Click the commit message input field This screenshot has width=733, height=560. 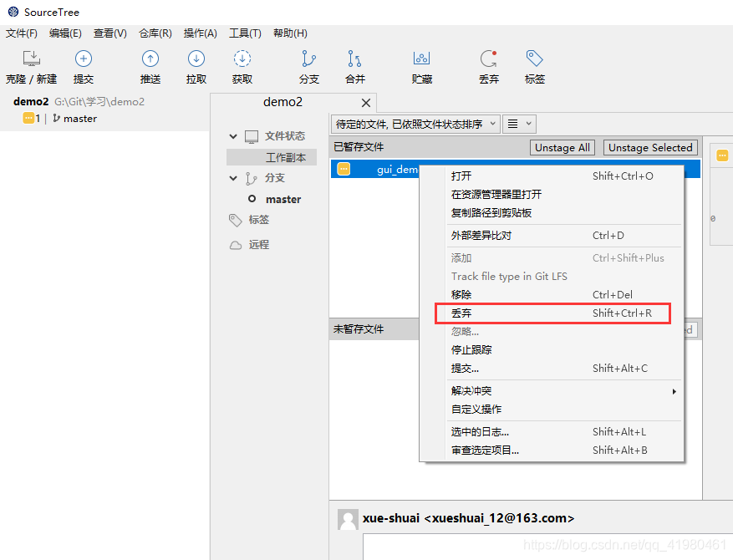pyautogui.click(x=548, y=547)
